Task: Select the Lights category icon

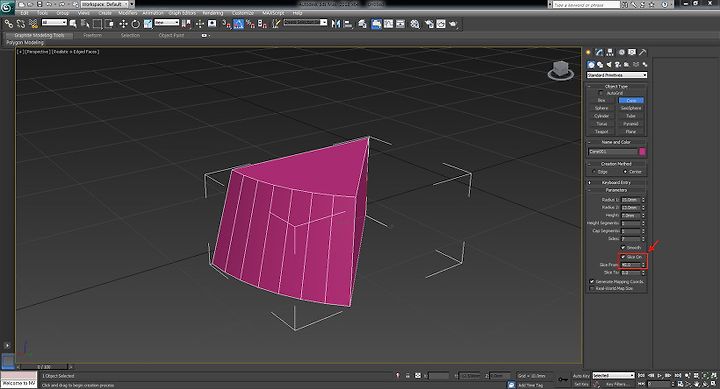Action: (609, 65)
